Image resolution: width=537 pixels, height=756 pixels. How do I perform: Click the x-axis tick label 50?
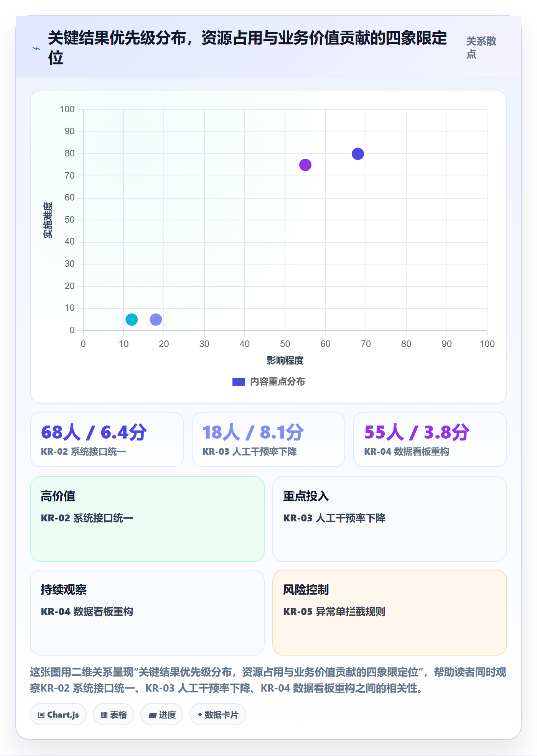pyautogui.click(x=285, y=344)
